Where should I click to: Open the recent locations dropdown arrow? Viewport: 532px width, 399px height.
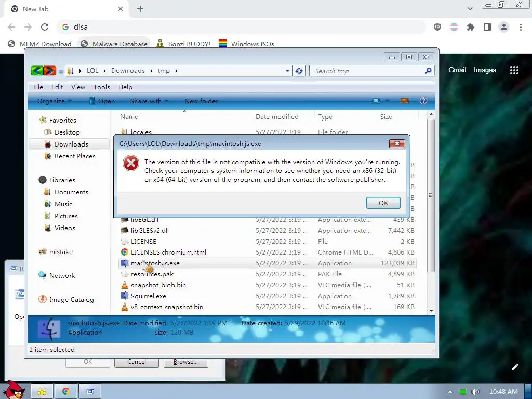coord(61,71)
